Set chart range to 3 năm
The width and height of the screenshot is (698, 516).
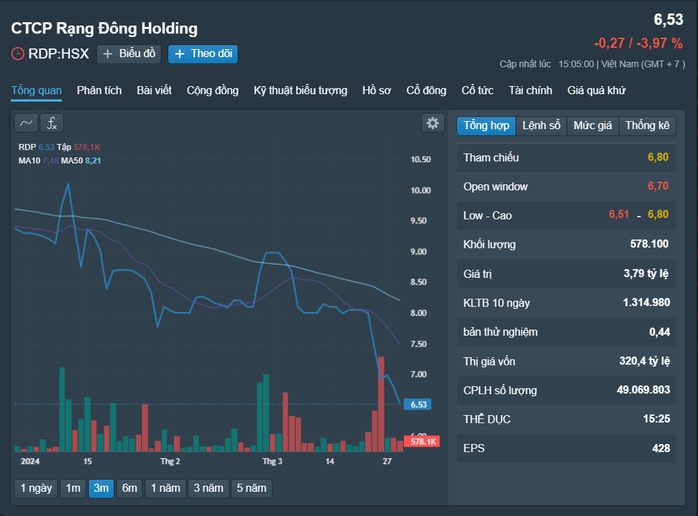[208, 488]
